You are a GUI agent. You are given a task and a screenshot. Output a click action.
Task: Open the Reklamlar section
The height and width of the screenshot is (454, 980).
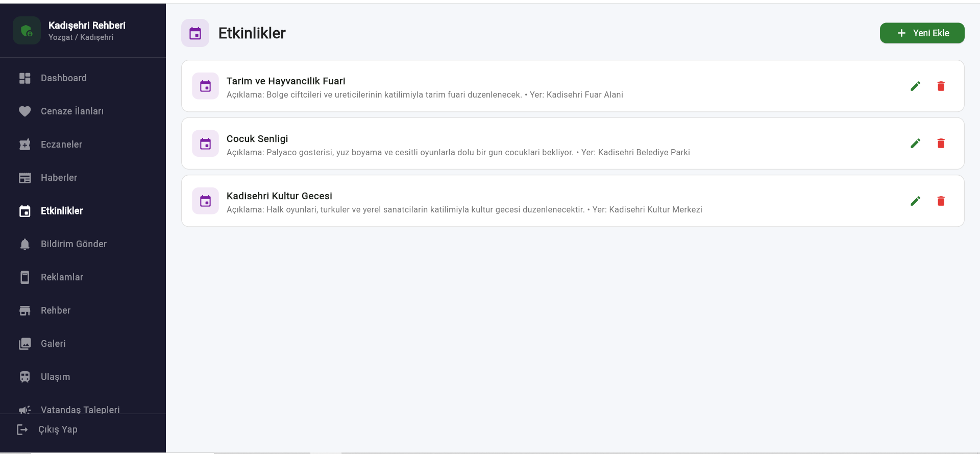click(62, 277)
